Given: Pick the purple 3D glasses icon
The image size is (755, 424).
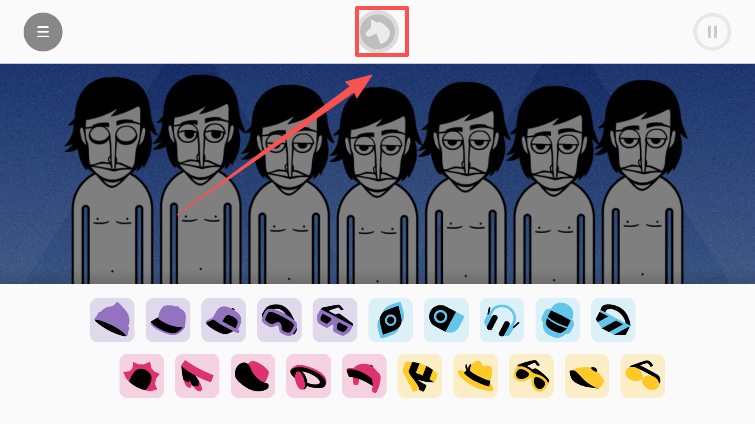Looking at the screenshot, I should click(335, 320).
